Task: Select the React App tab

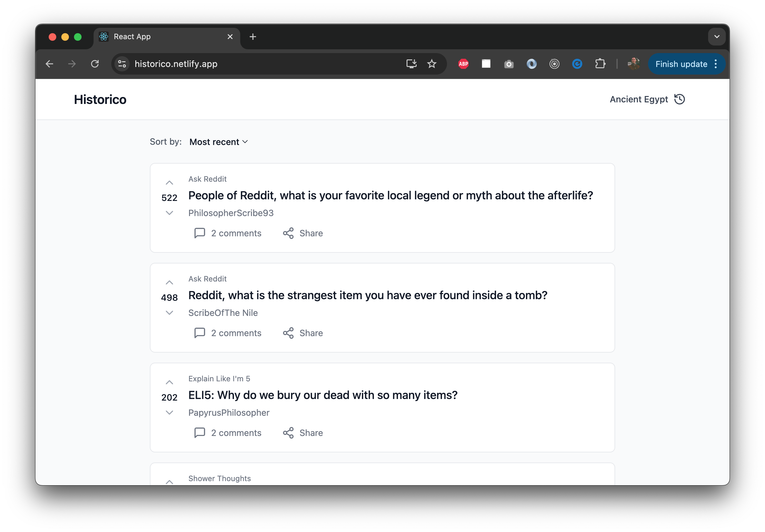Action: tap(167, 37)
